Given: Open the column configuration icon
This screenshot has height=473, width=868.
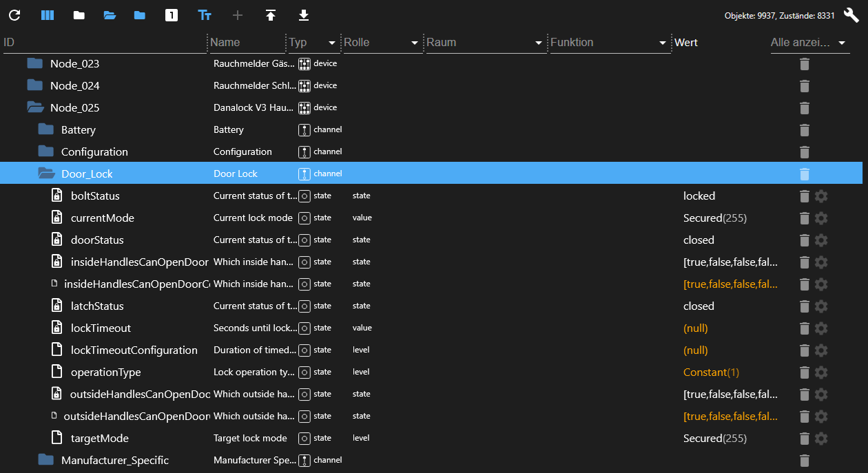Looking at the screenshot, I should pyautogui.click(x=48, y=15).
